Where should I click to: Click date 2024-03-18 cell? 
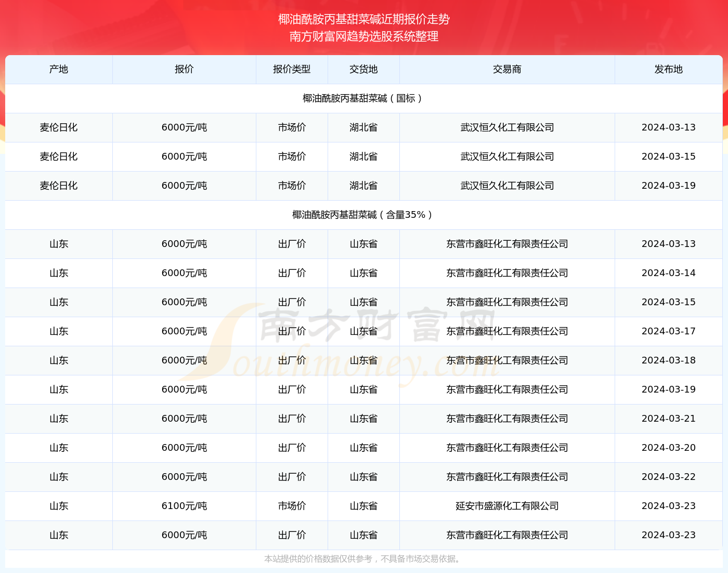pos(668,360)
